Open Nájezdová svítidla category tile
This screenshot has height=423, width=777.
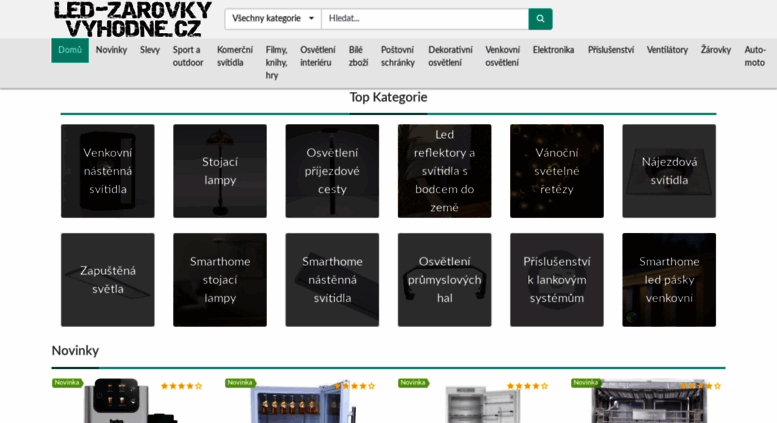(x=669, y=171)
